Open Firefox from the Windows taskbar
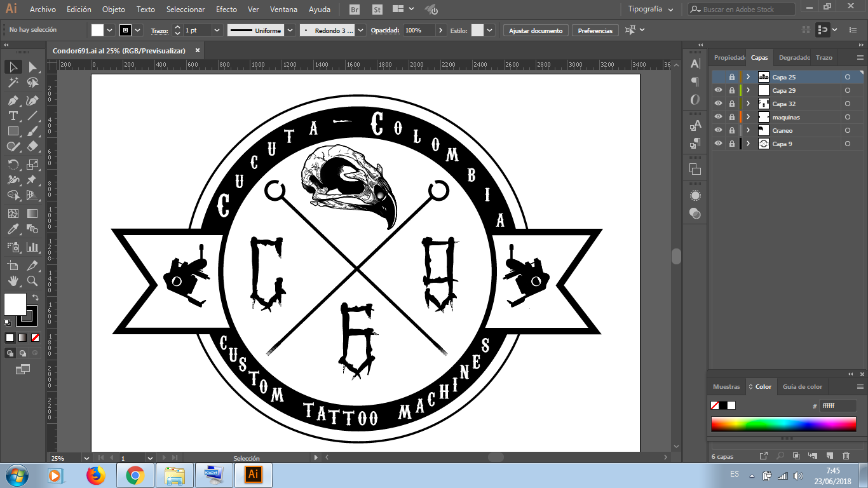 [x=96, y=475]
